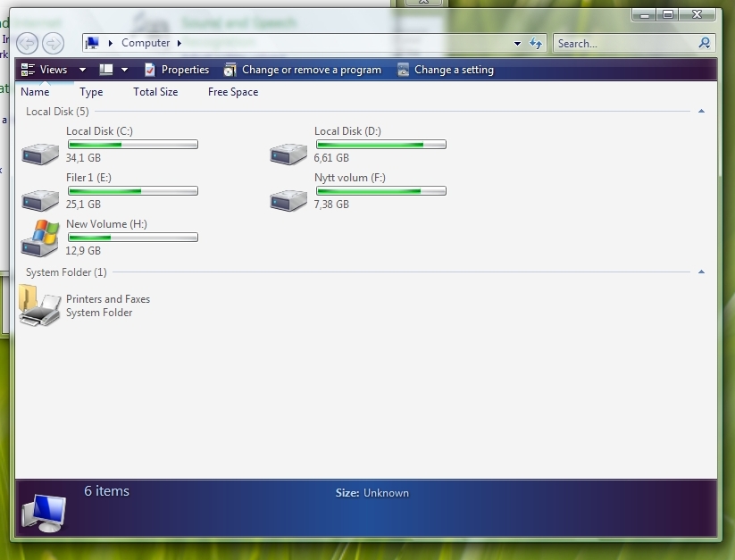Click Properties in the command bar

176,70
